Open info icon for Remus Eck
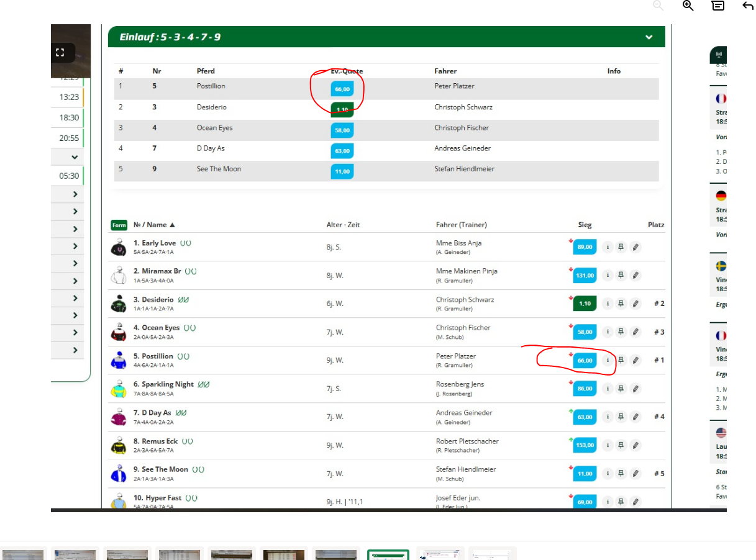 point(608,445)
